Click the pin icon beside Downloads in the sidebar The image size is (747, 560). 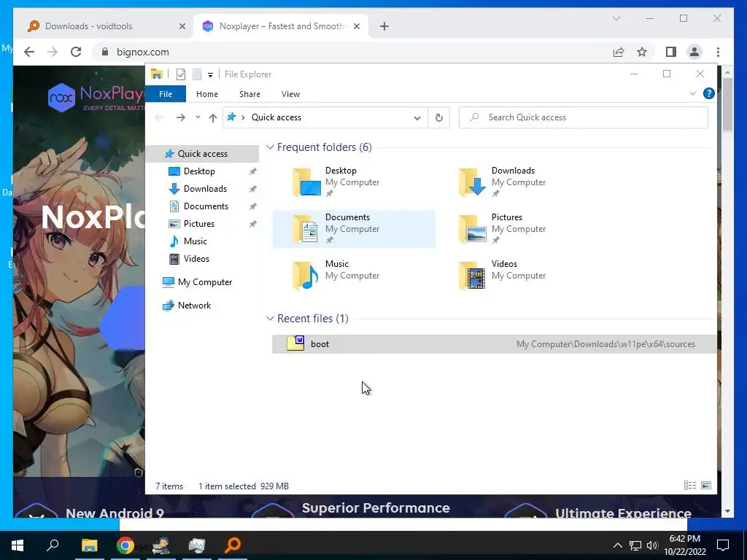253,189
